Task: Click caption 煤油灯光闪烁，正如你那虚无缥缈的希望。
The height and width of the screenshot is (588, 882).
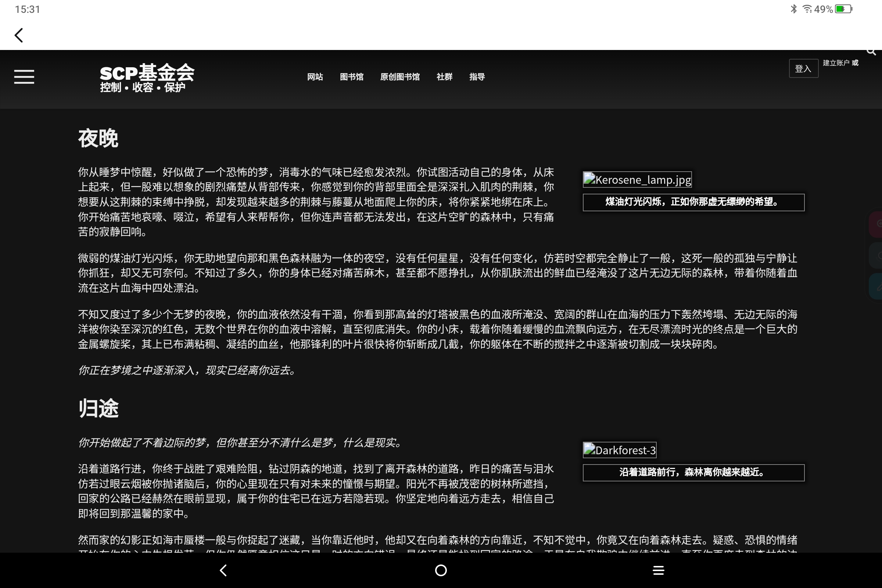Action: click(693, 202)
